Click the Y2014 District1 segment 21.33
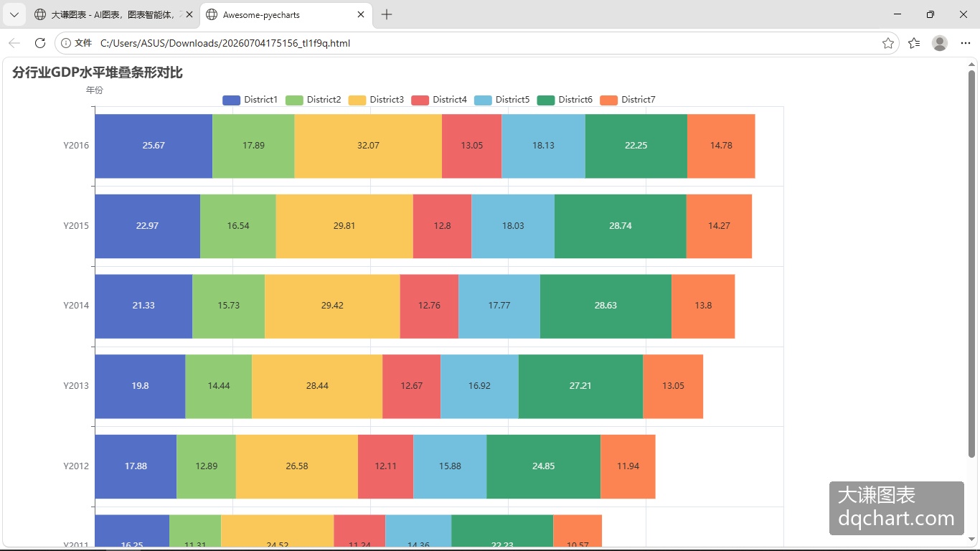The image size is (980, 551). (x=143, y=306)
